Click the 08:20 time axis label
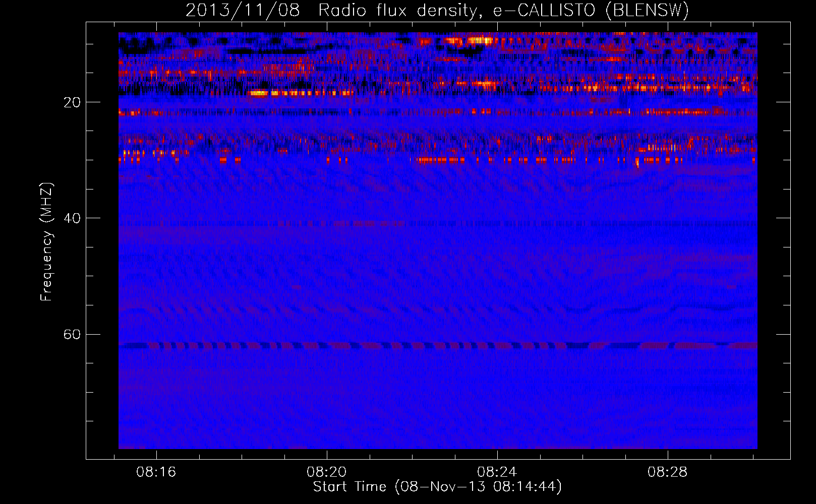 tap(327, 472)
